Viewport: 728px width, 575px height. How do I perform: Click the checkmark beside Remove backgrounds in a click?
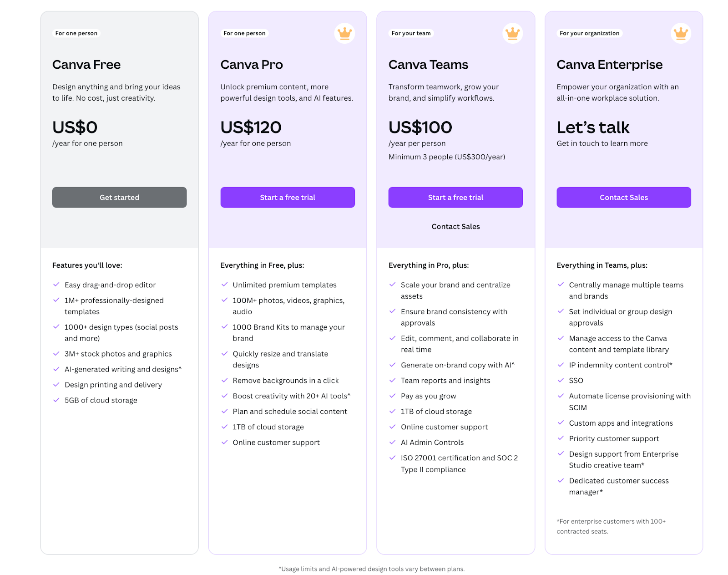click(224, 380)
